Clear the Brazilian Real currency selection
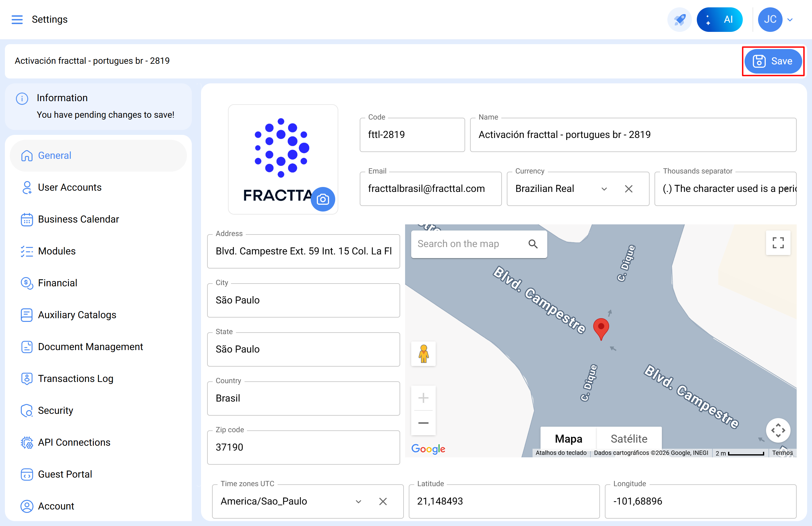This screenshot has width=812, height=526. (628, 189)
